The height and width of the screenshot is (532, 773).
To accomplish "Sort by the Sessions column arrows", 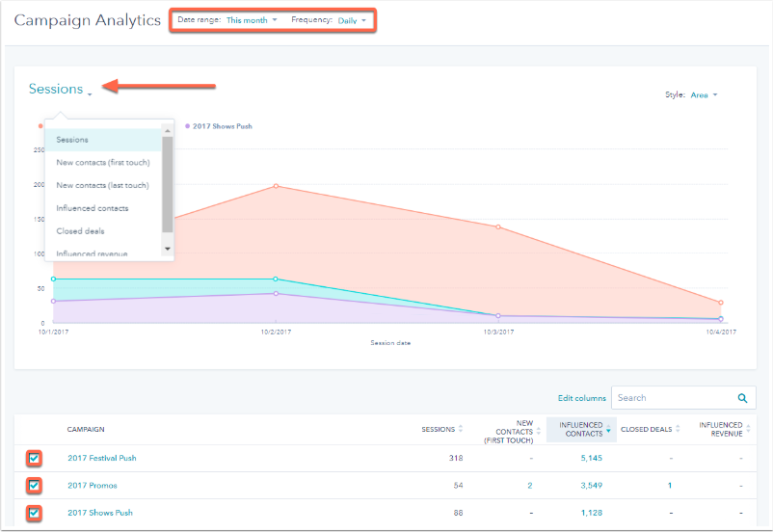I will 460,429.
